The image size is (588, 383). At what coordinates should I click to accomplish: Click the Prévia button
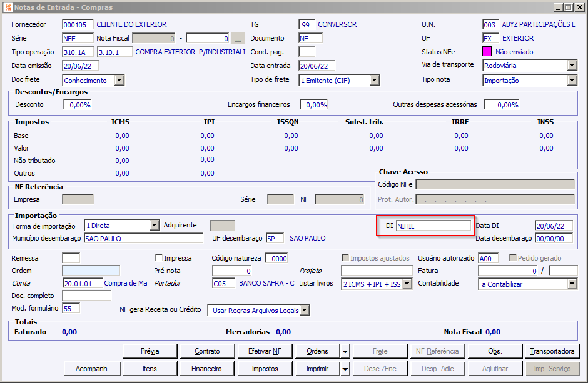[x=150, y=351]
